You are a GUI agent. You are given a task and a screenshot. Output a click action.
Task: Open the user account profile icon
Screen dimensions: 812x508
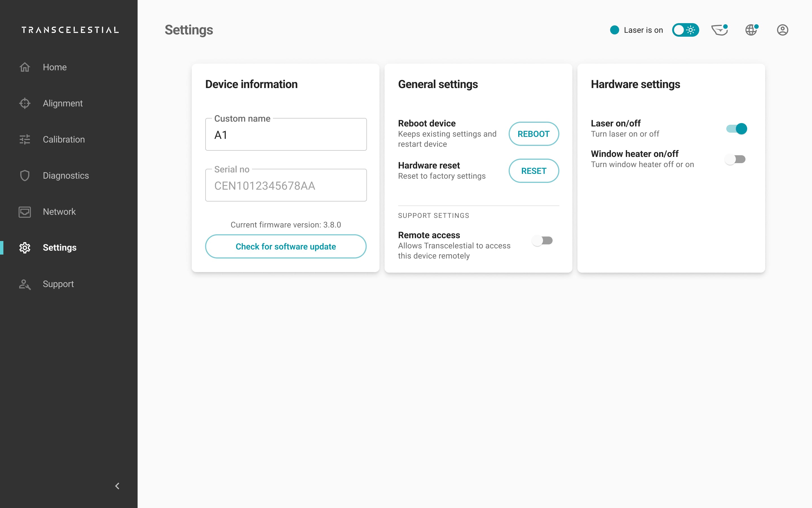pos(782,30)
